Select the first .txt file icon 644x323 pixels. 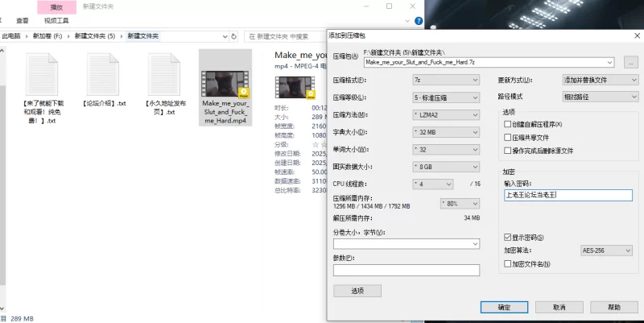pos(42,74)
